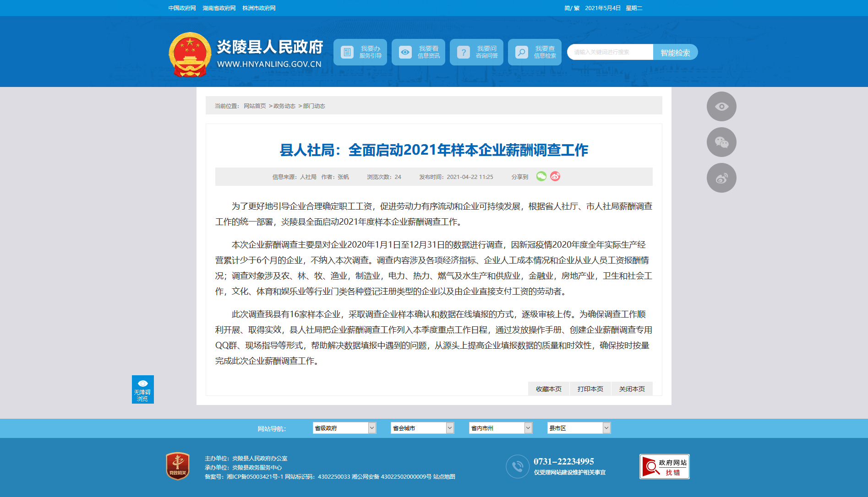Viewport: 868px width, 497px height.
Task: Switch language via 简/繁 toggle
Action: coord(572,8)
